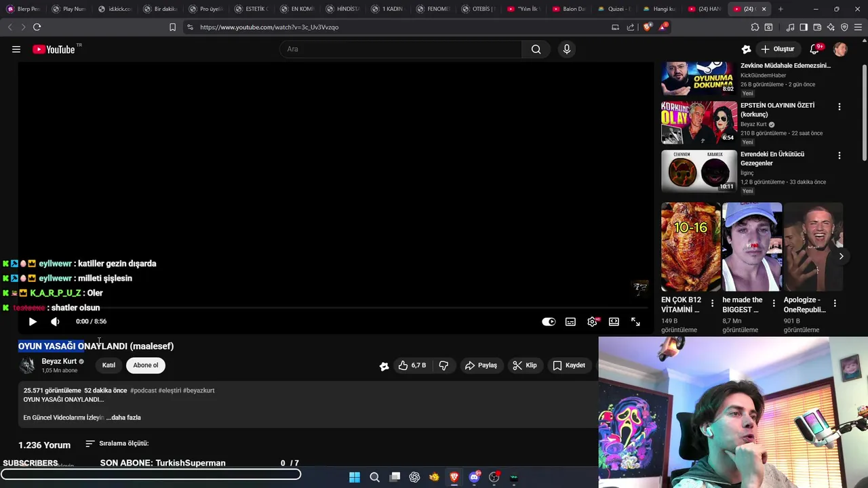Click the sparkle icon left of Oluştur
Viewport: 868px width, 488px height.
click(747, 49)
